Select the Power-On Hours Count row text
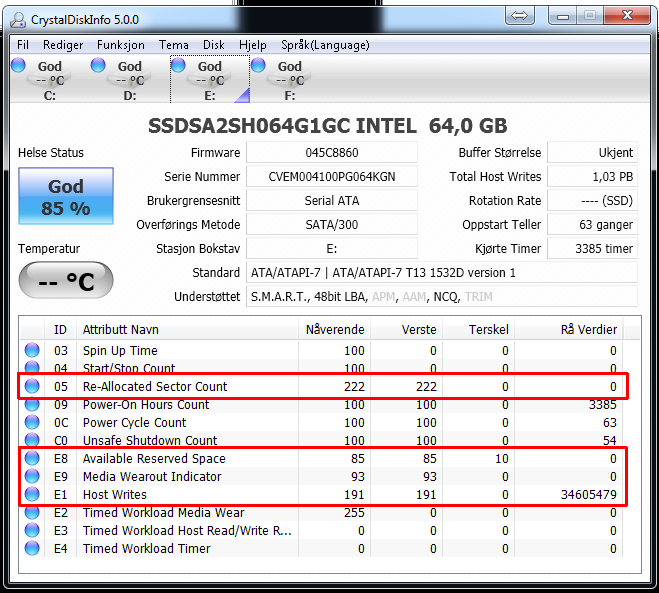Viewport: 659px width, 593px height. [146, 404]
